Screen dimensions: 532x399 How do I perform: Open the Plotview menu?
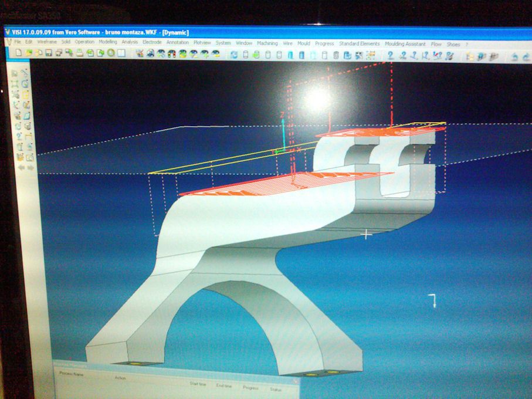(202, 42)
